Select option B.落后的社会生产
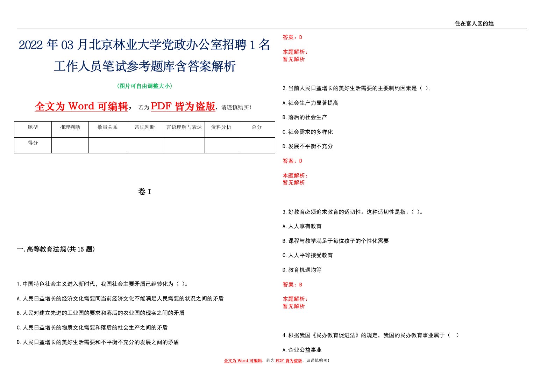This screenshot has width=555, height=392. coord(305,117)
